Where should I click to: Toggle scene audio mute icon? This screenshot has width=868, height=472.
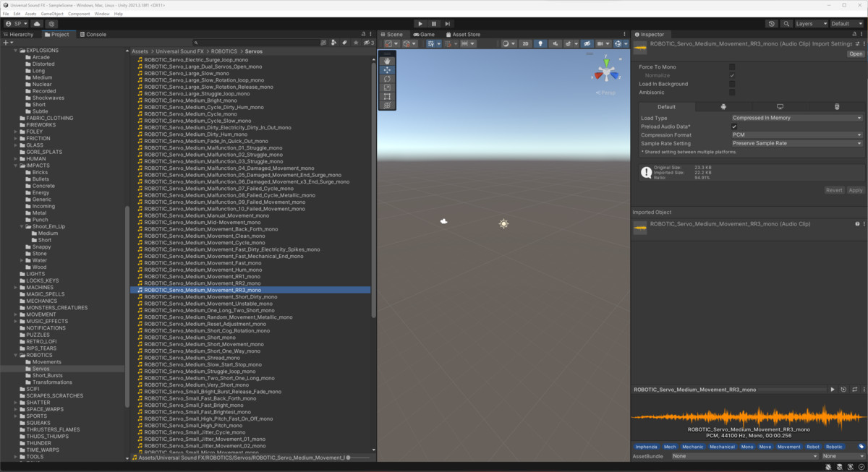pyautogui.click(x=554, y=43)
